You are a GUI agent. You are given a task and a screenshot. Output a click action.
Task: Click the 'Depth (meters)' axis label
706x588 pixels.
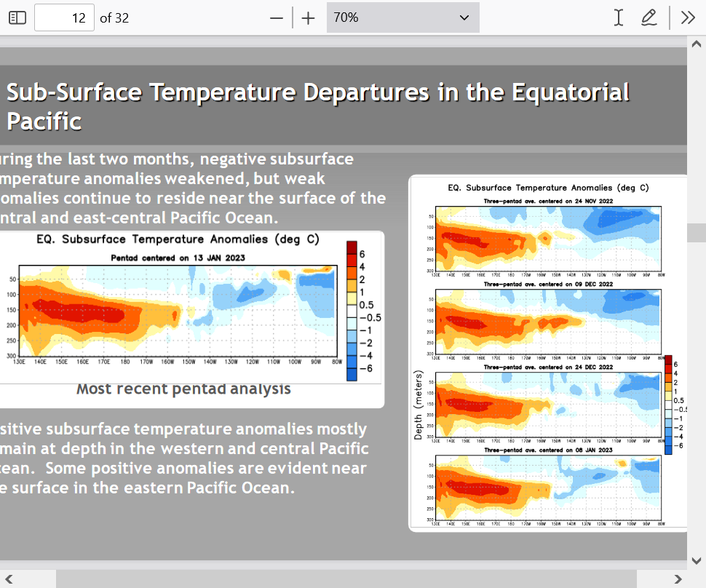tap(419, 405)
